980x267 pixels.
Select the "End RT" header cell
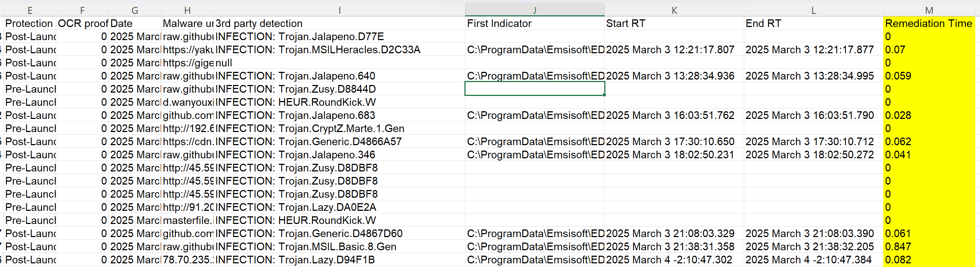coord(814,24)
